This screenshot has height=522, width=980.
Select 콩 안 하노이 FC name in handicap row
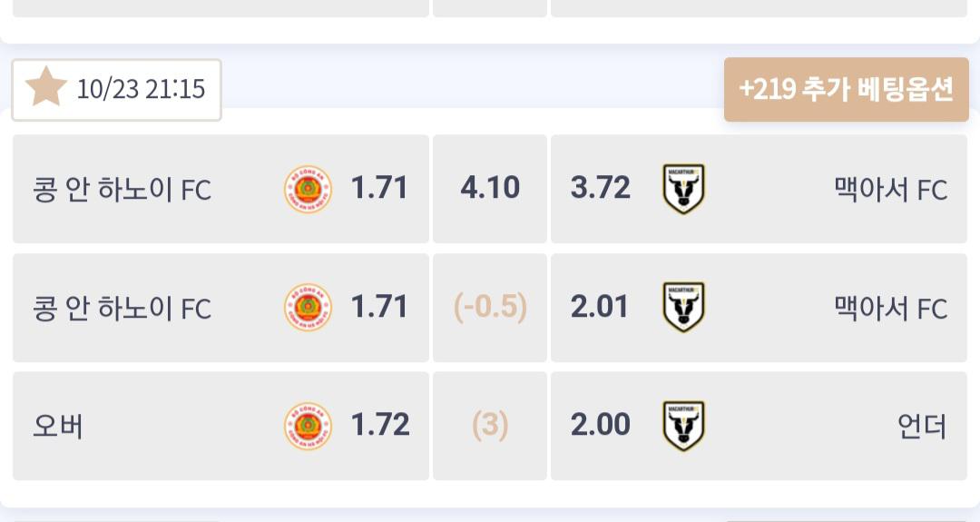click(122, 309)
